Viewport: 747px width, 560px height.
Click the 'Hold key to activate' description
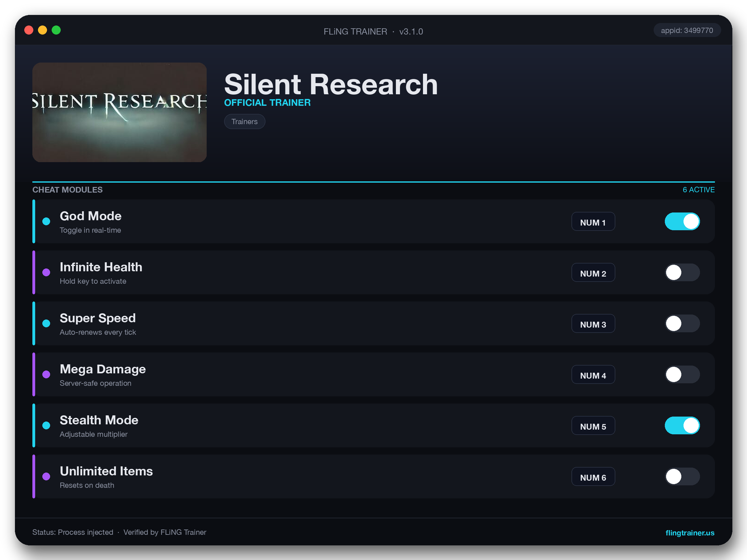[93, 281]
